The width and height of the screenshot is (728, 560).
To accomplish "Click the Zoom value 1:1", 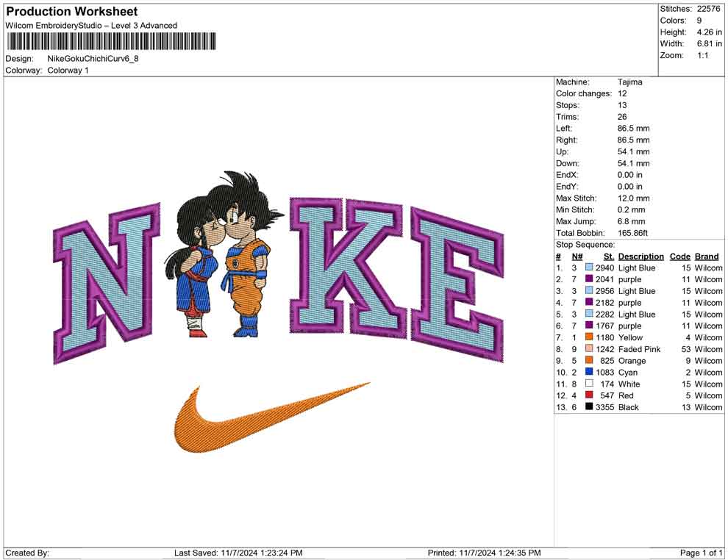I will coord(702,55).
